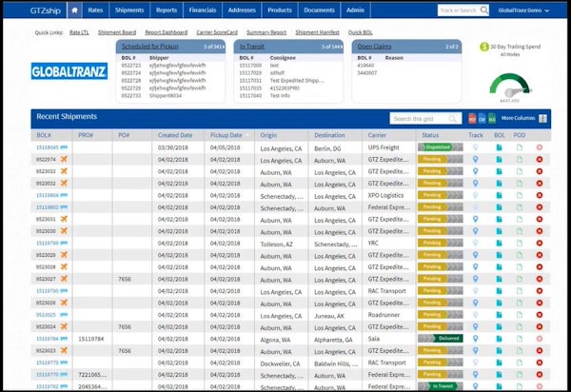
Task: Select BOL 15117031 in In Transit list
Action: click(x=250, y=81)
